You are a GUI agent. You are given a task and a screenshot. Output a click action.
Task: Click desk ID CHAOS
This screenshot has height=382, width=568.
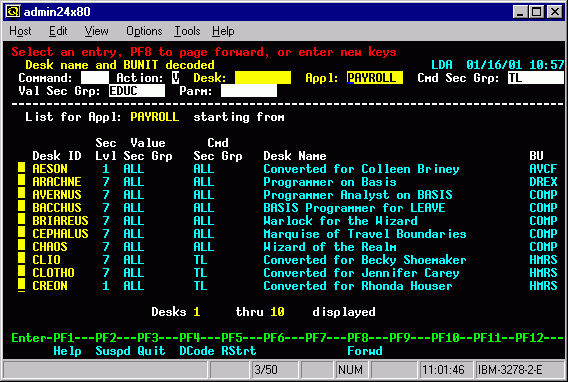(50, 247)
